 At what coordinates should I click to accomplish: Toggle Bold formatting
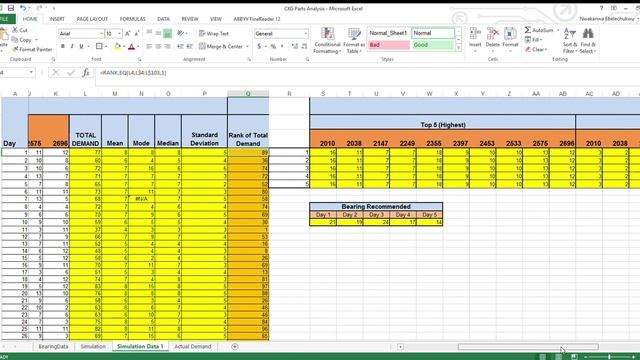pos(63,47)
